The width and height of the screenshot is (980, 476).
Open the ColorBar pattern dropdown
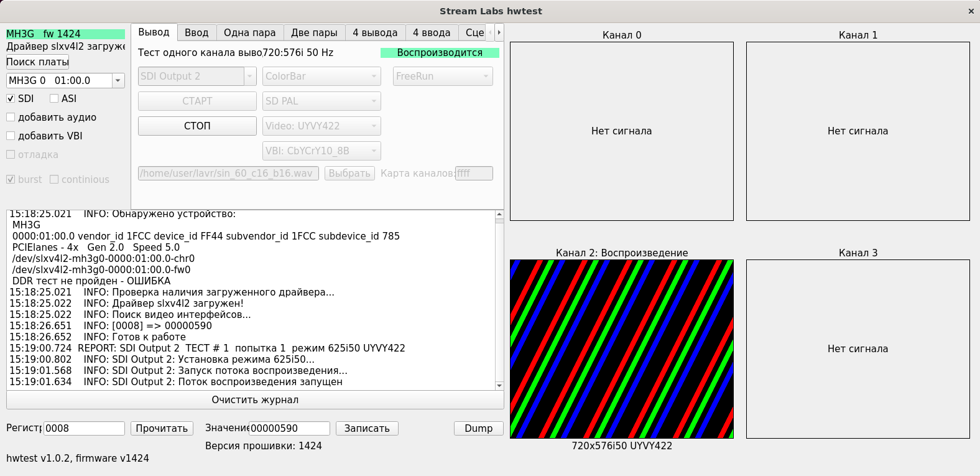[321, 76]
